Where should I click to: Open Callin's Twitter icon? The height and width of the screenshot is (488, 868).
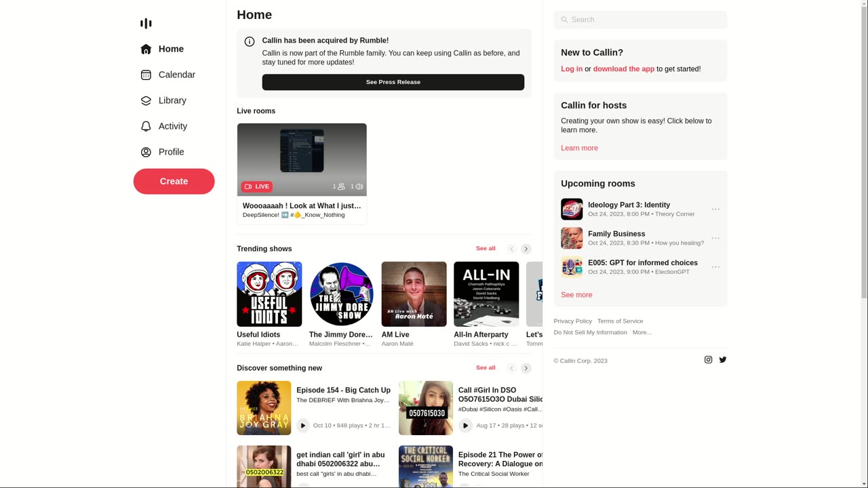click(723, 360)
